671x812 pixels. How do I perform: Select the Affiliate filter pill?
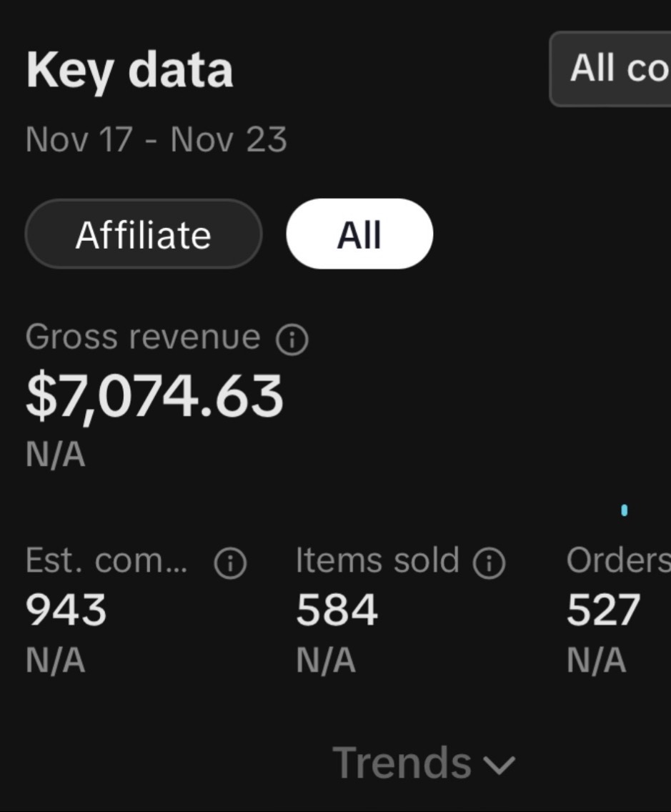click(x=144, y=234)
